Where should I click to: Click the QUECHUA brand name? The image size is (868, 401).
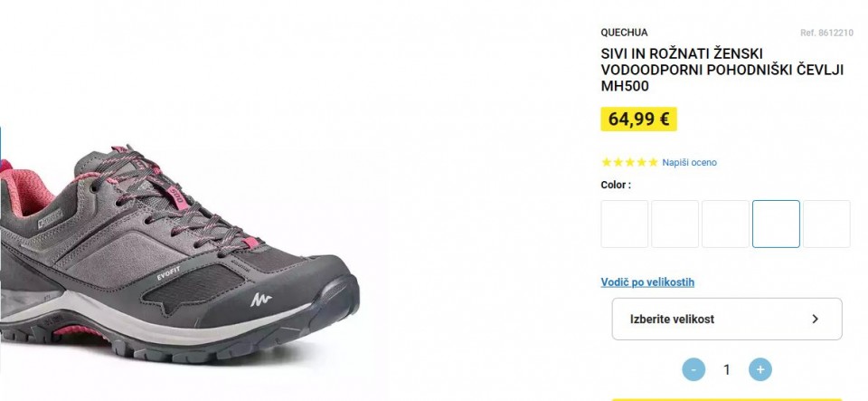[x=624, y=33]
